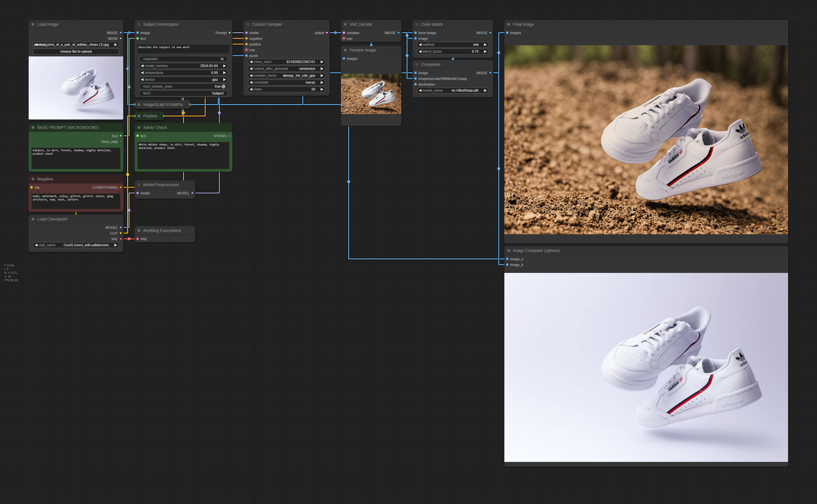Collapse the Final Image node dot

509,24
